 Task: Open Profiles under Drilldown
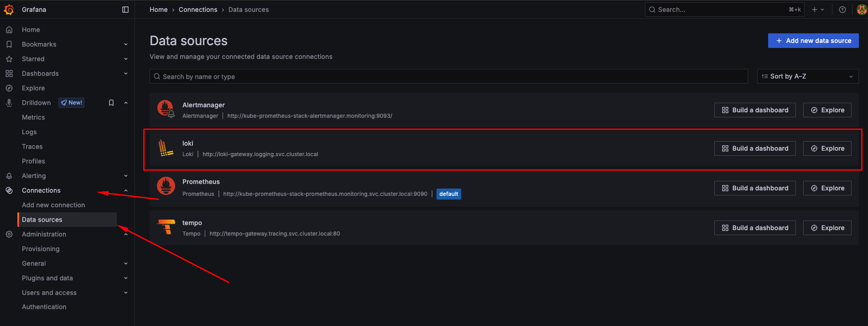point(33,161)
